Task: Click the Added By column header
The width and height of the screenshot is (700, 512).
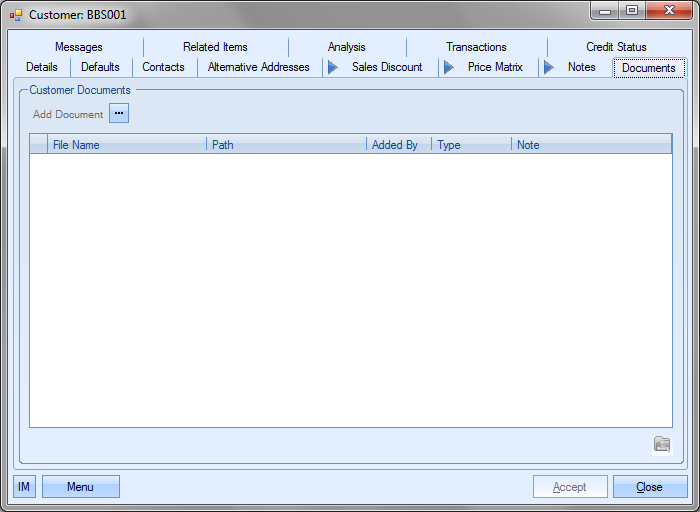Action: pos(395,145)
